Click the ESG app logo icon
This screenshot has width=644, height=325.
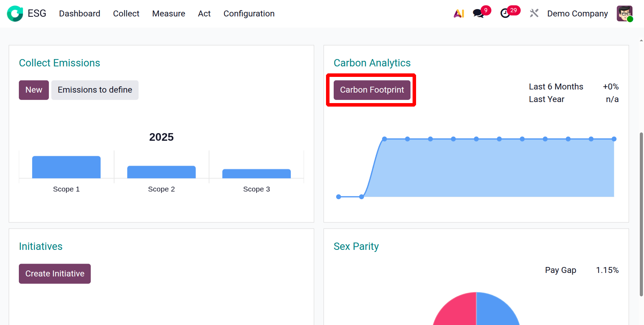point(15,14)
